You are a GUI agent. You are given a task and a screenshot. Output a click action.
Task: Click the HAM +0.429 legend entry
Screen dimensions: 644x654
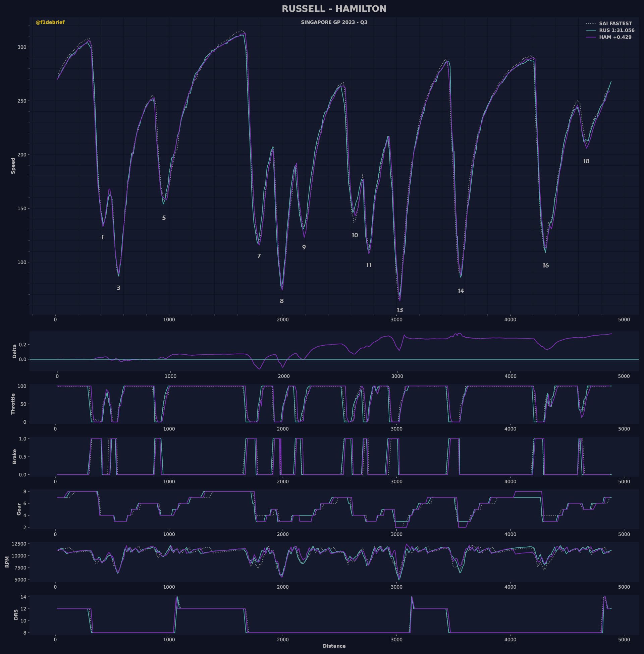(x=615, y=37)
